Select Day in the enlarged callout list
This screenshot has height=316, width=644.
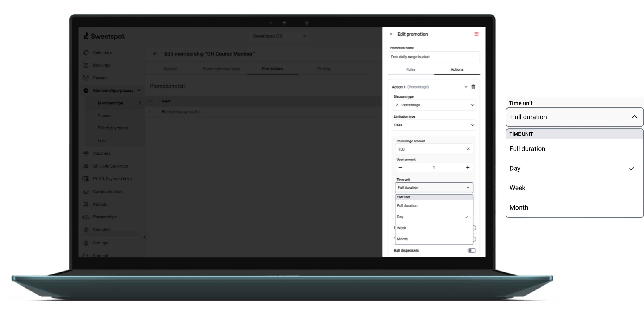(574, 168)
